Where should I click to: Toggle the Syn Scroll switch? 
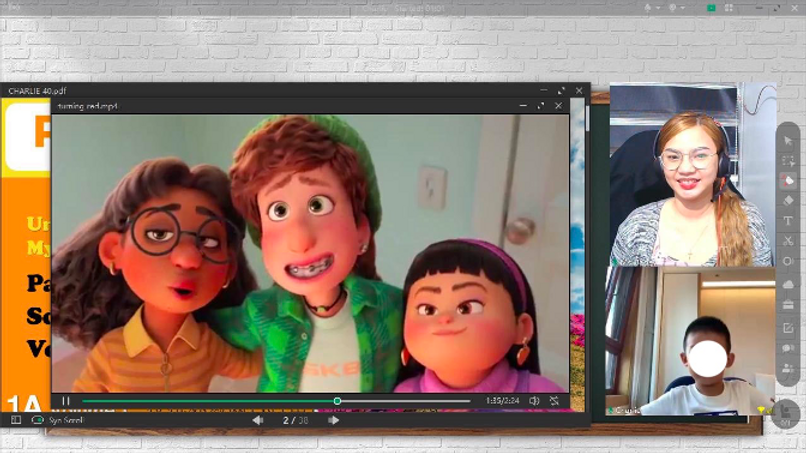38,421
